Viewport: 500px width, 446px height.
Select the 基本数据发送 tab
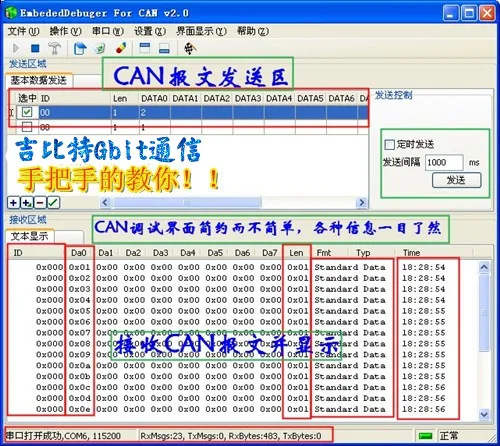(39, 80)
